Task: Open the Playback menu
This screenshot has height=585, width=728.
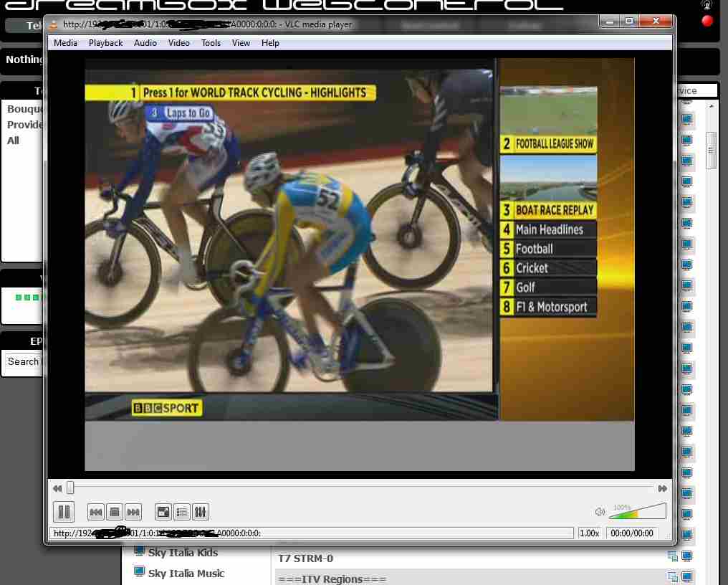Action: pyautogui.click(x=106, y=43)
